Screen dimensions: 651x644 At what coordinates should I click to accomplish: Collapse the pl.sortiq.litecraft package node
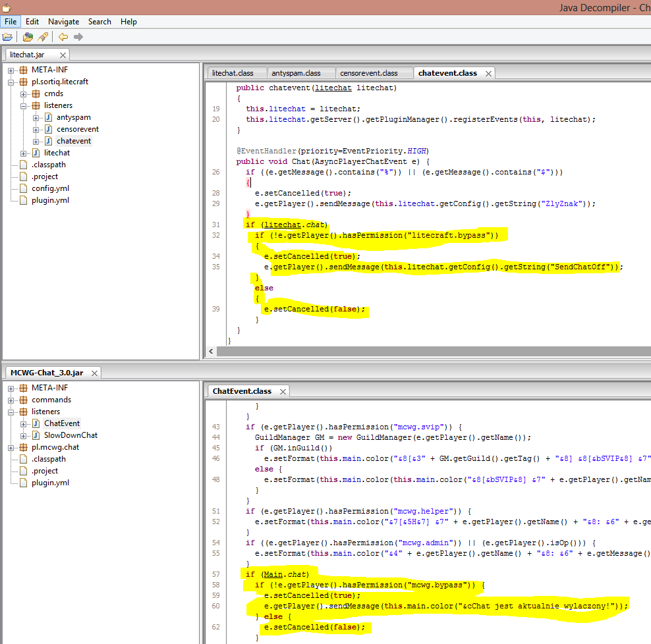click(11, 82)
